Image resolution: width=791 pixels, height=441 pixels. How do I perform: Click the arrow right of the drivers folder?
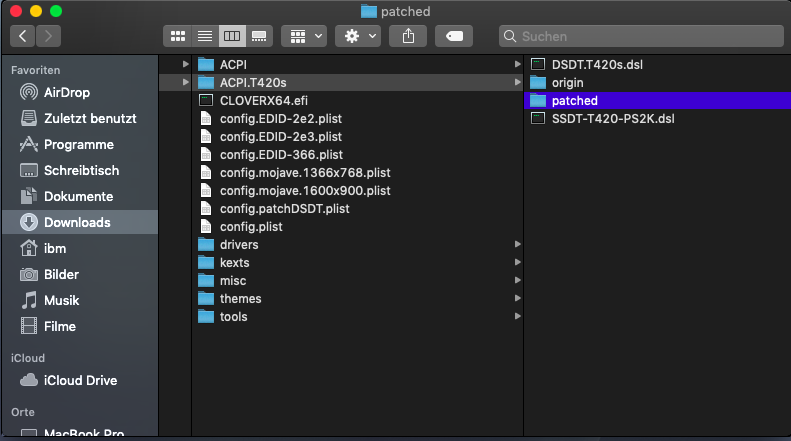pos(517,244)
